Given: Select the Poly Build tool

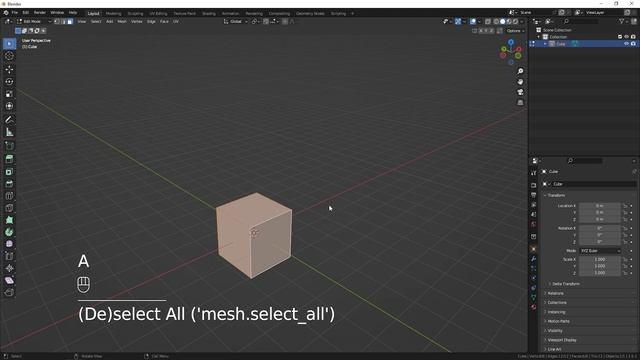Looking at the screenshot, I should [x=9, y=220].
